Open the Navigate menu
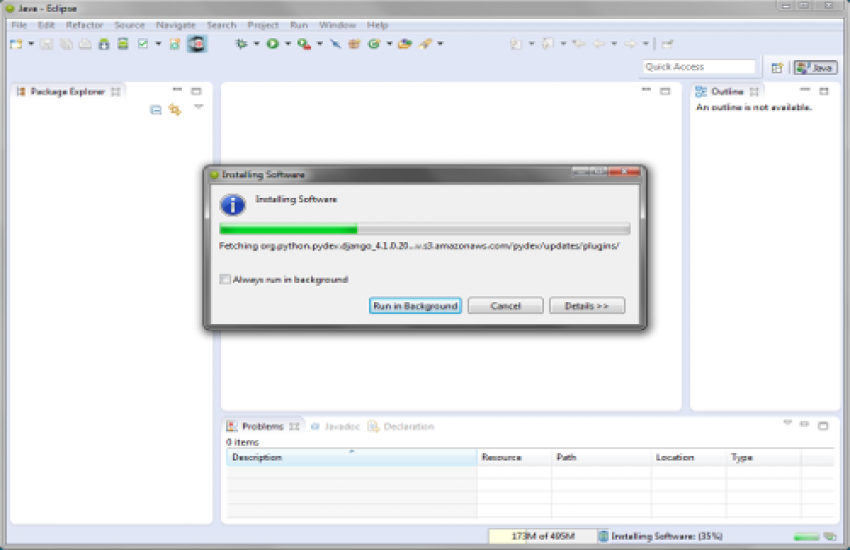This screenshot has height=550, width=850. pos(176,25)
